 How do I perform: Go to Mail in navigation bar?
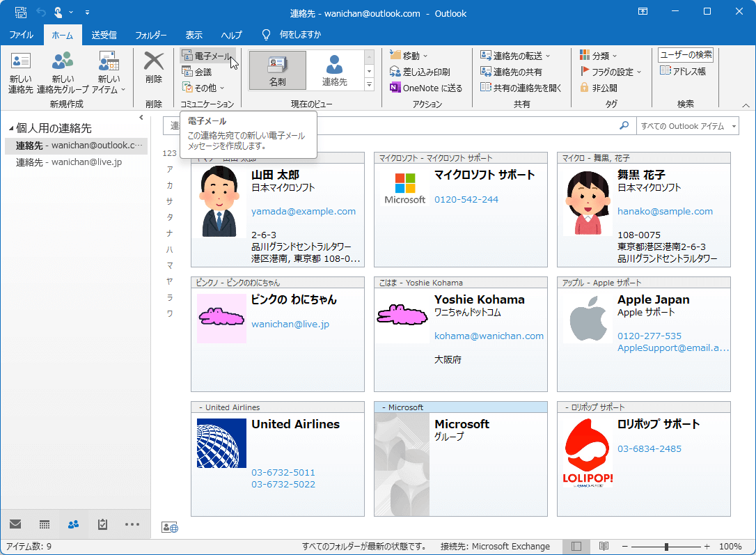click(x=15, y=524)
